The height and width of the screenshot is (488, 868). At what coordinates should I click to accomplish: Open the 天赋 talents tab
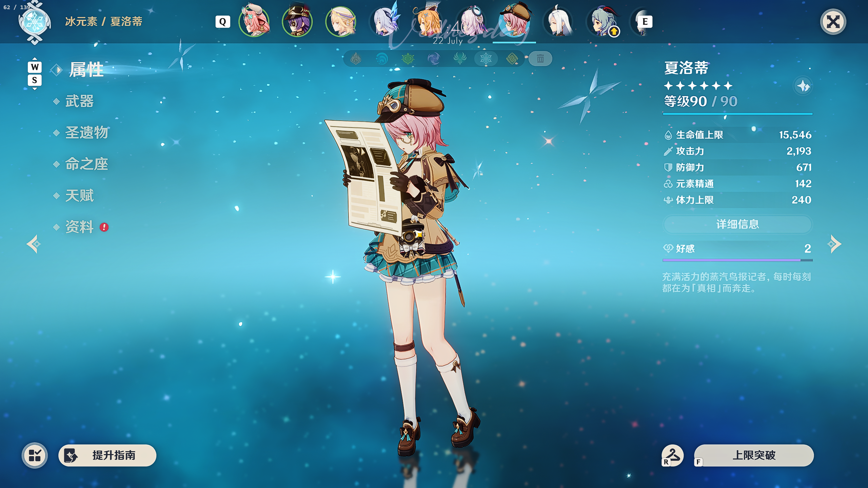[79, 196]
